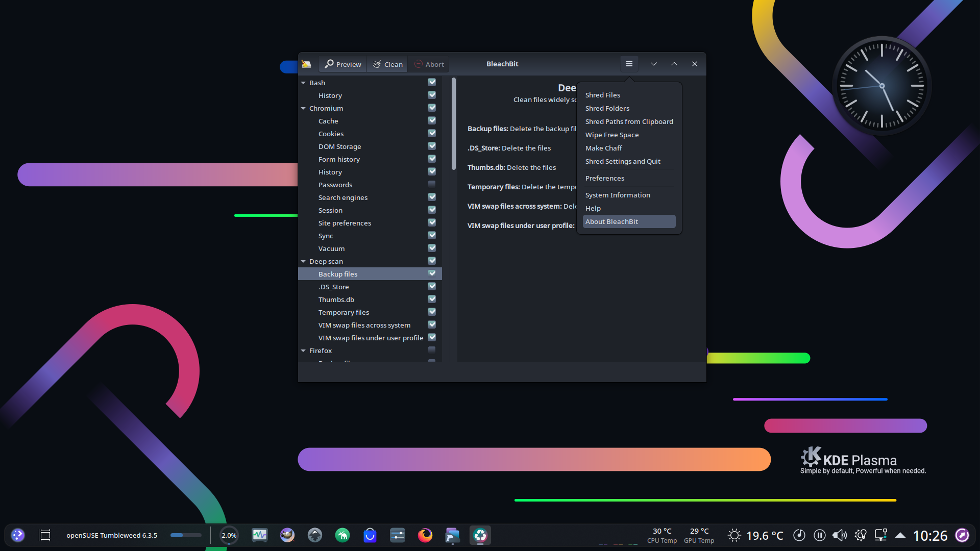
Task: Select the Form history tree row
Action: pos(370,159)
